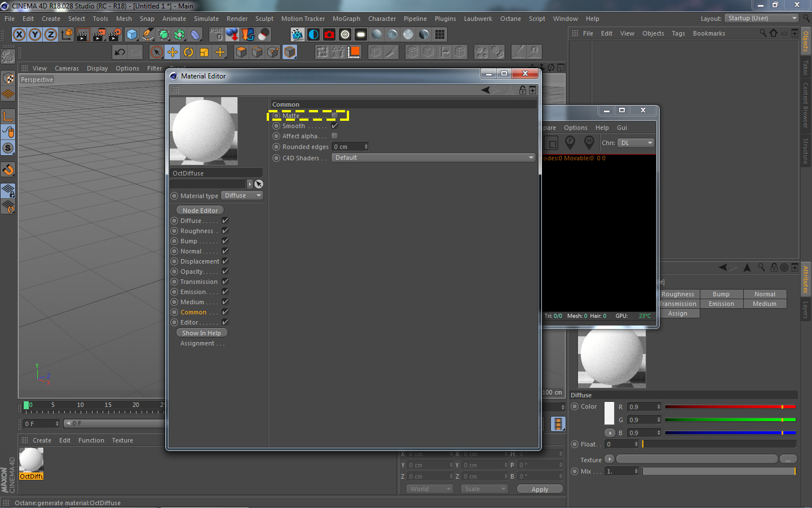Click the Octane settings grid icon
812x508 pixels.
[440, 34]
